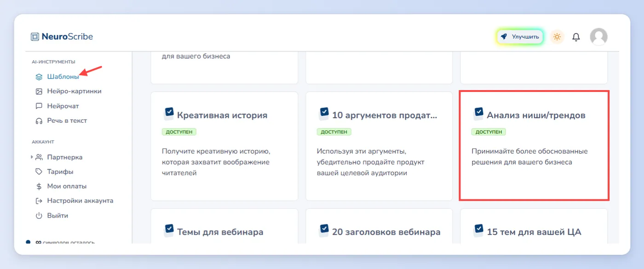Click the Улучшить upgrade button
The width and height of the screenshot is (644, 269).
tap(520, 37)
